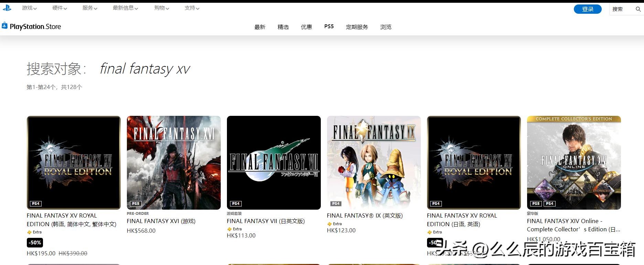
Task: Expand the 服务 dropdown menu
Action: [x=90, y=8]
